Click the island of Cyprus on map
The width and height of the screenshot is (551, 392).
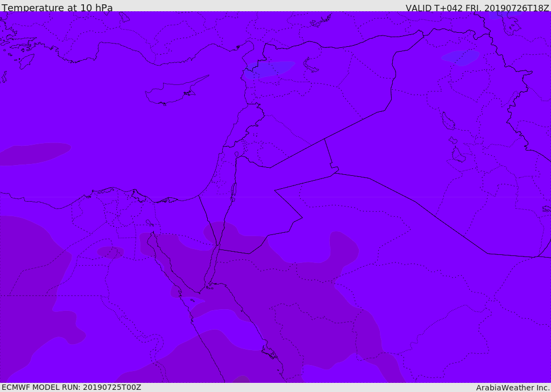point(176,90)
